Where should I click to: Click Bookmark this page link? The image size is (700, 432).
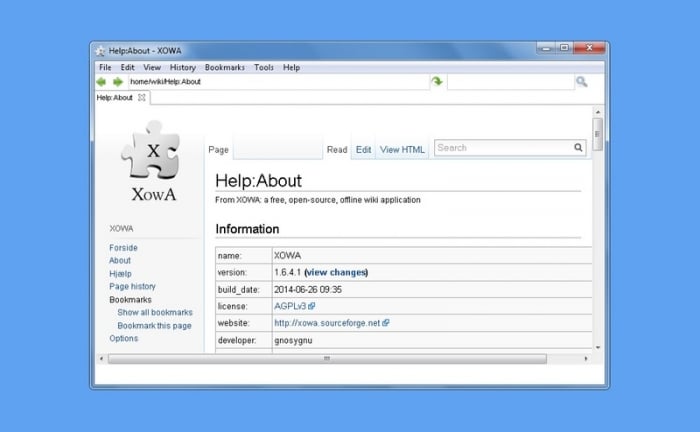[154, 326]
